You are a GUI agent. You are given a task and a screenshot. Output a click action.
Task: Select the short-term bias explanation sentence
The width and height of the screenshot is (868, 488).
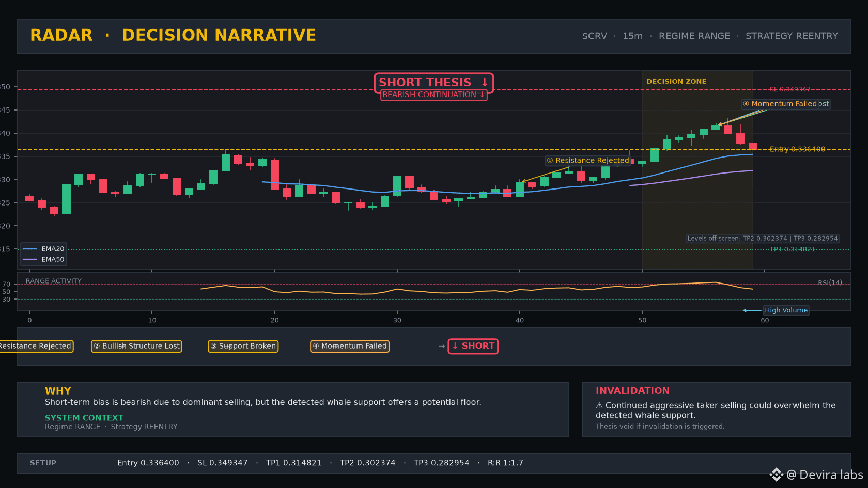[263, 402]
